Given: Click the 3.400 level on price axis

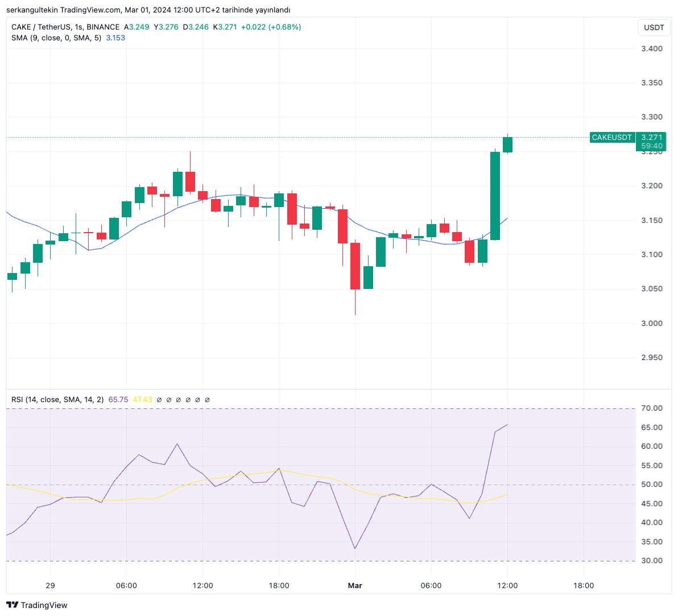Looking at the screenshot, I should (x=651, y=49).
